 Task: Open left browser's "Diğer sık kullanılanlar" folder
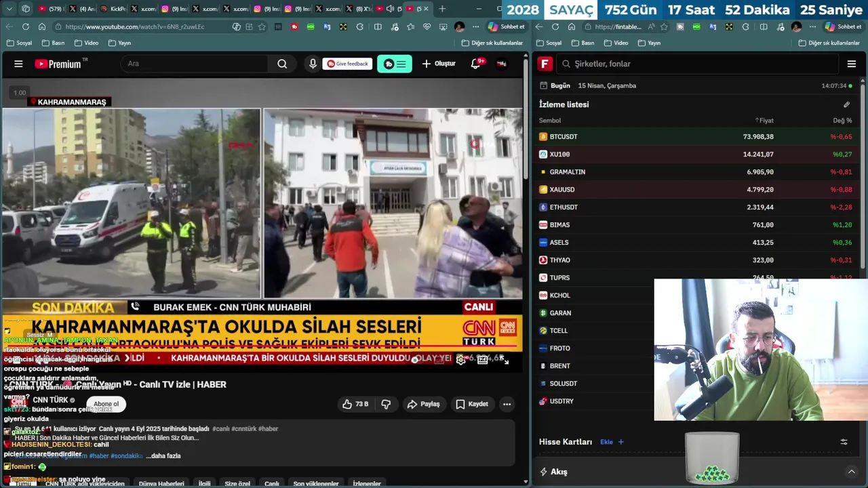[x=492, y=43]
